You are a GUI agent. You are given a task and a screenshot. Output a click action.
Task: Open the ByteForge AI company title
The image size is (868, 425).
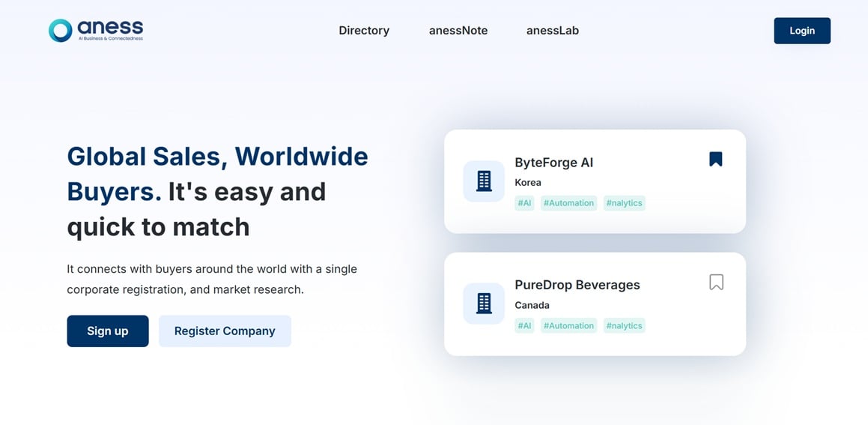pyautogui.click(x=553, y=163)
